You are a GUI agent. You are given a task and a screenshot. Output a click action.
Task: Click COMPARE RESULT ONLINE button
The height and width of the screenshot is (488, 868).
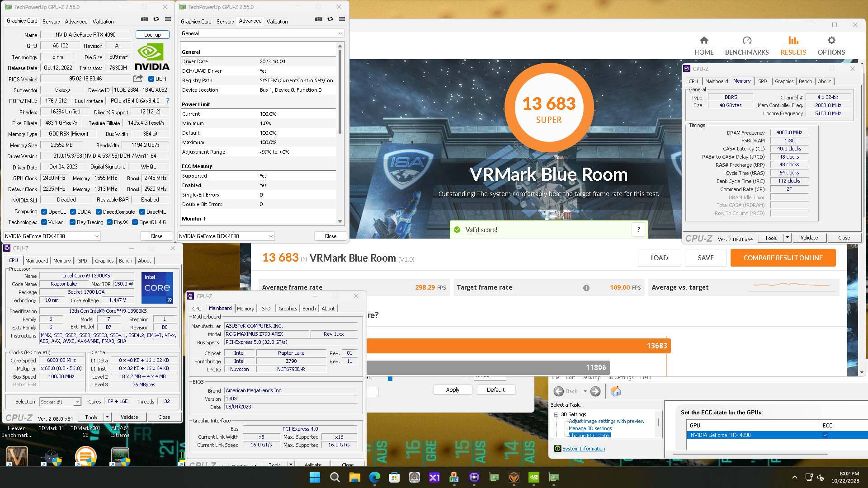[x=783, y=258]
